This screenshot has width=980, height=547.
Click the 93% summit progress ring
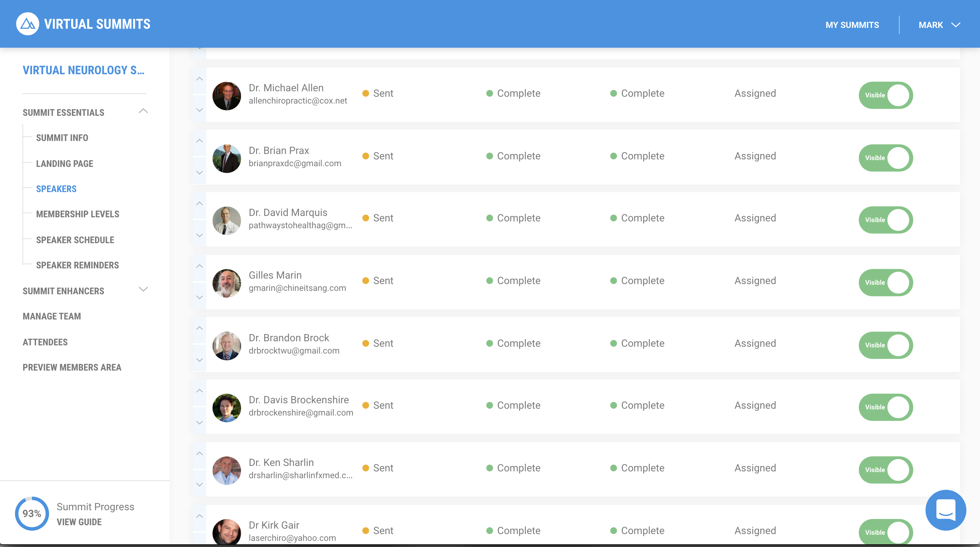click(x=32, y=514)
